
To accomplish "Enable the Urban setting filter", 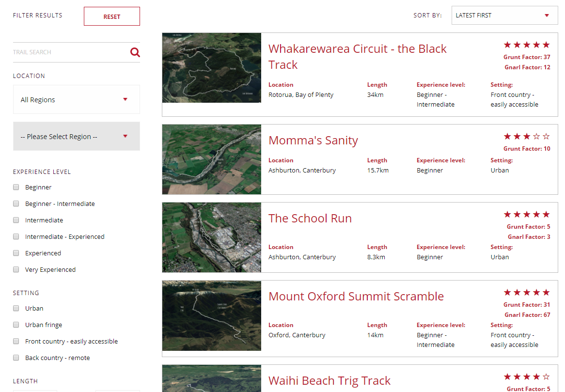I will 16,308.
